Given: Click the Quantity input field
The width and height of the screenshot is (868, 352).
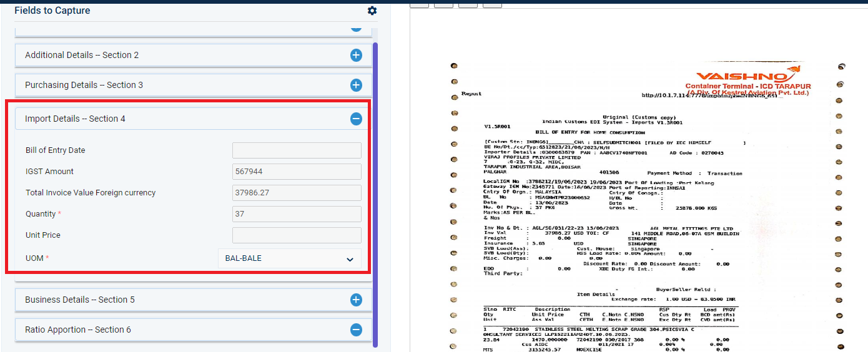Looking at the screenshot, I should (x=297, y=214).
